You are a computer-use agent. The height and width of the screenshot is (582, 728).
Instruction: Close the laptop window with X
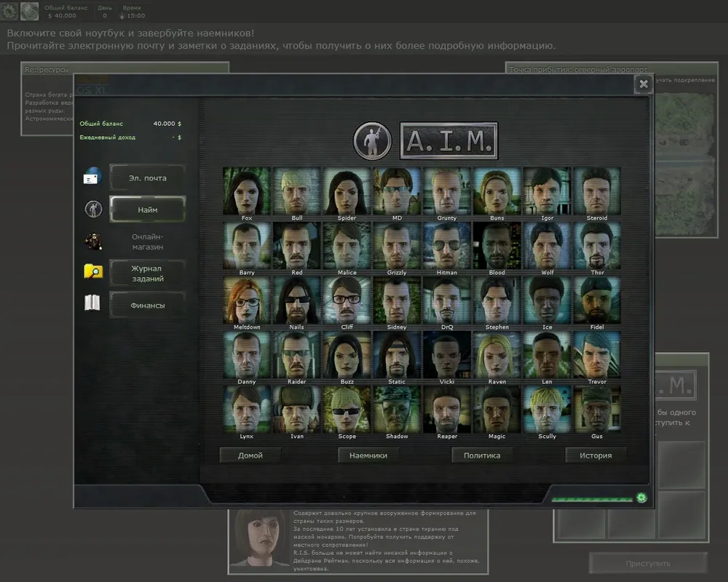click(x=643, y=84)
